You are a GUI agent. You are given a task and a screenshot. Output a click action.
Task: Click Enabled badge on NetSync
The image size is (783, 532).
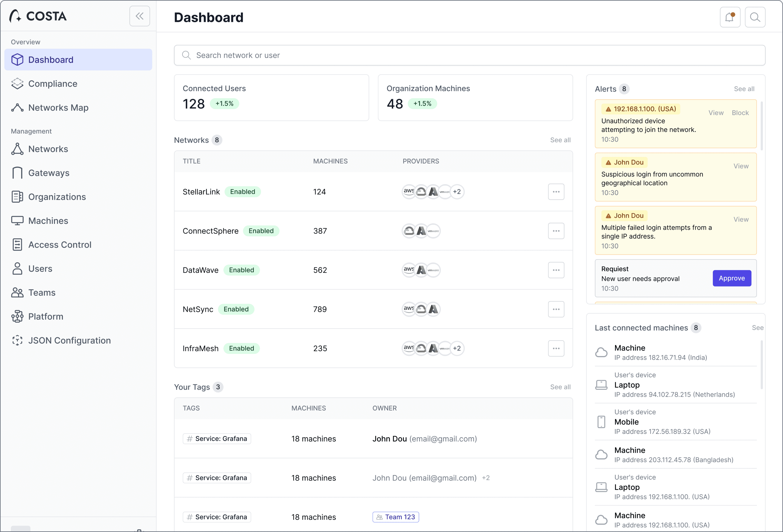pyautogui.click(x=236, y=309)
